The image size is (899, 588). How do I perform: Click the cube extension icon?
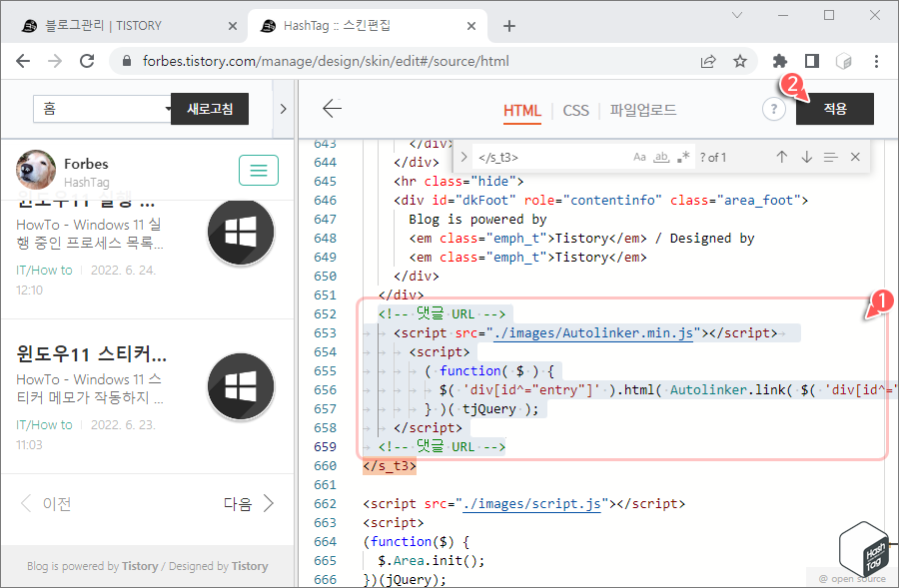[843, 61]
